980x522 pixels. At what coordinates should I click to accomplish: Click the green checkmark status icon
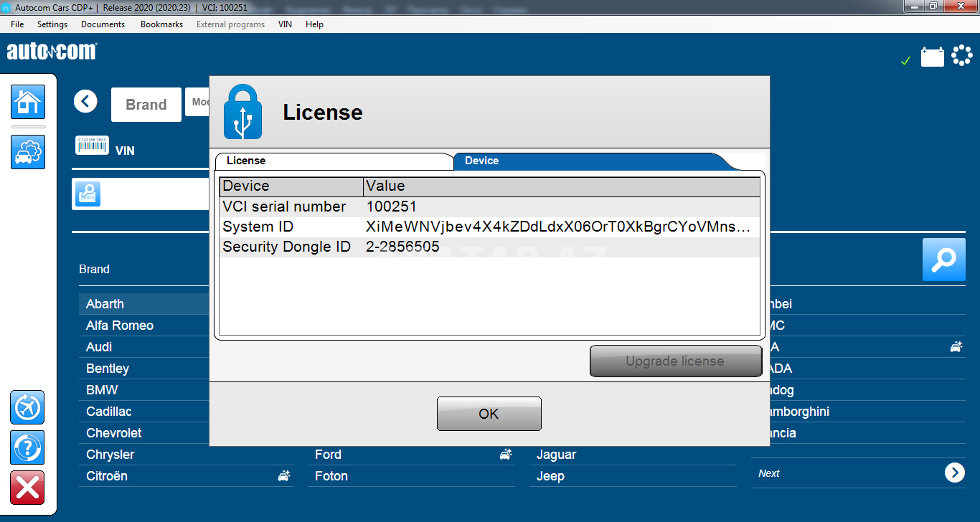tap(905, 61)
